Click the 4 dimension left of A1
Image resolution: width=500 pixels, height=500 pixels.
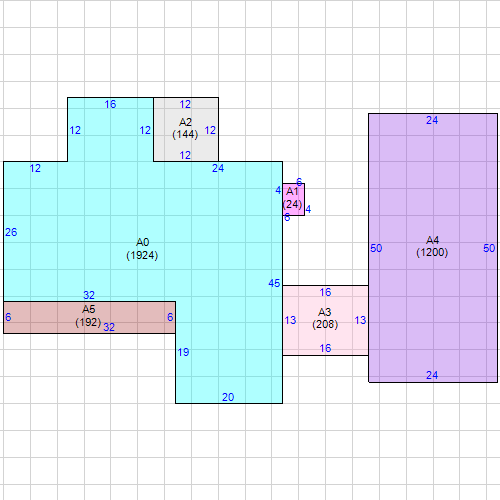(x=278, y=190)
